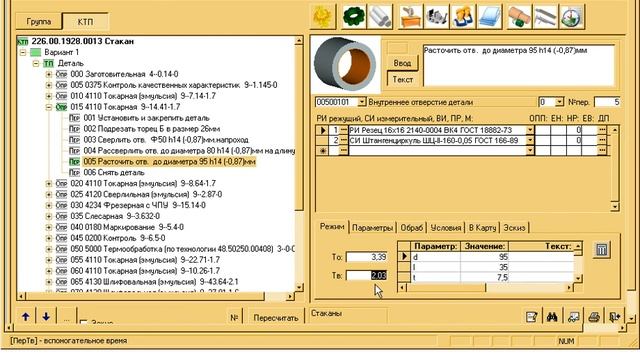Click the blue sheets toolbar icon
Image resolution: width=640 pixels, height=360 pixels.
tap(489, 17)
